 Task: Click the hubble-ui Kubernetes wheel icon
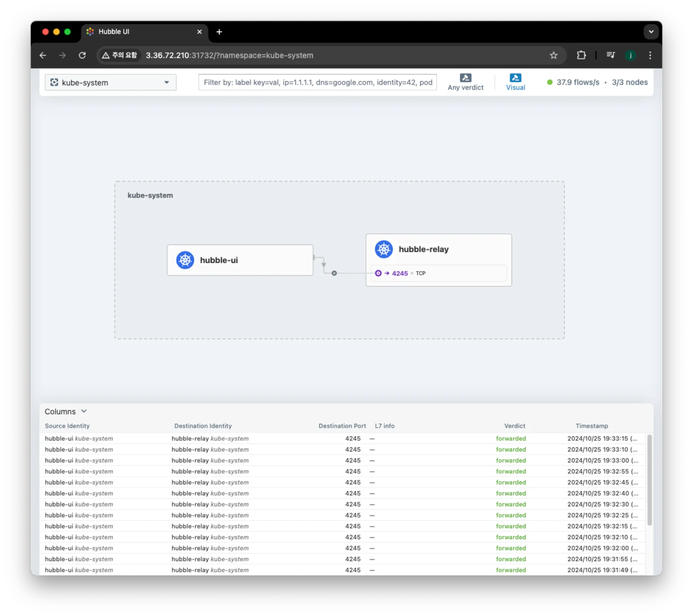[185, 260]
